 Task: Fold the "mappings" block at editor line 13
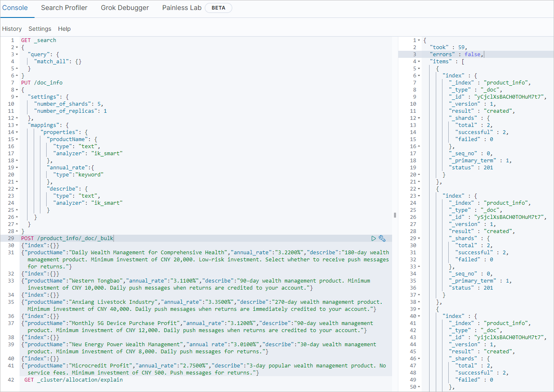click(17, 125)
